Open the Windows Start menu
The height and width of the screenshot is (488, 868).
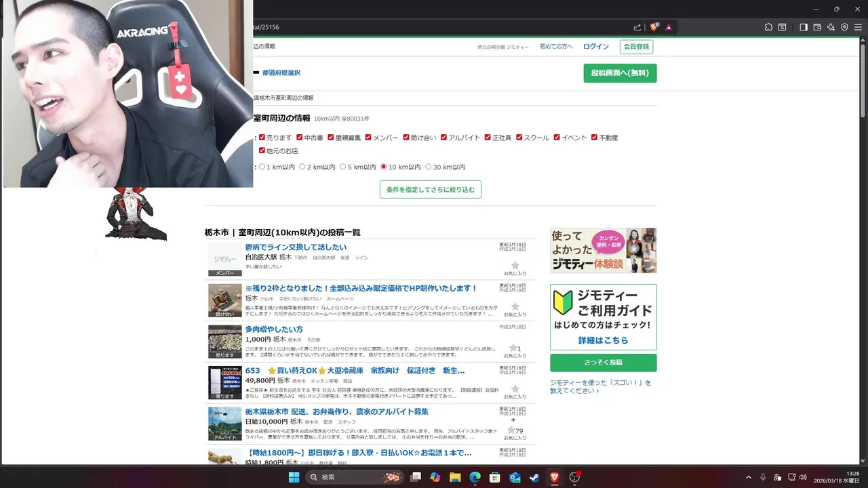tap(294, 477)
